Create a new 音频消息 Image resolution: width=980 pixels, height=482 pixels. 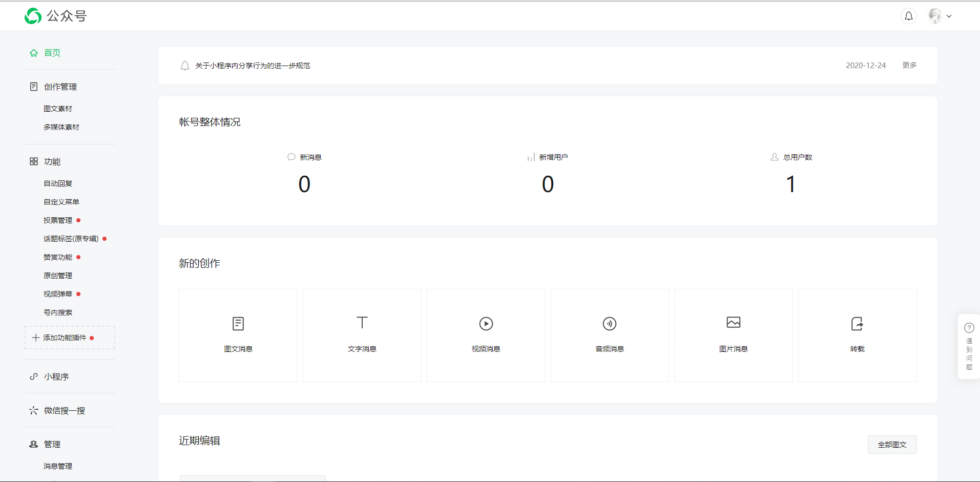(610, 336)
